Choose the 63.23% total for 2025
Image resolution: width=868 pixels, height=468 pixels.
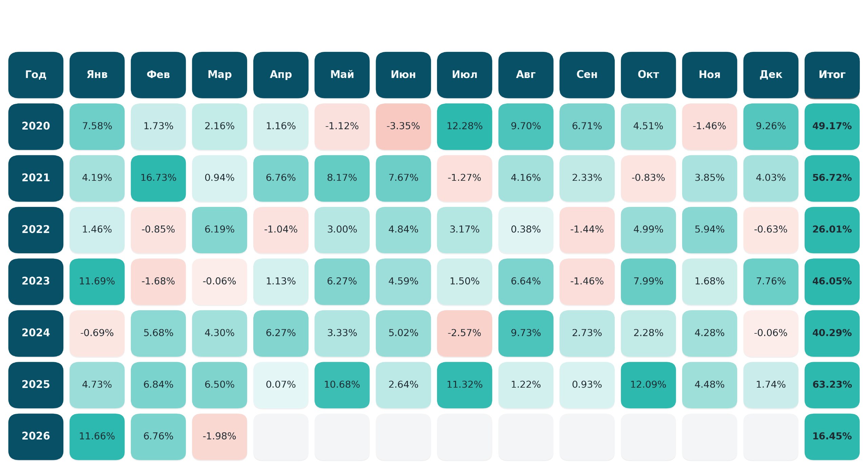click(x=832, y=385)
